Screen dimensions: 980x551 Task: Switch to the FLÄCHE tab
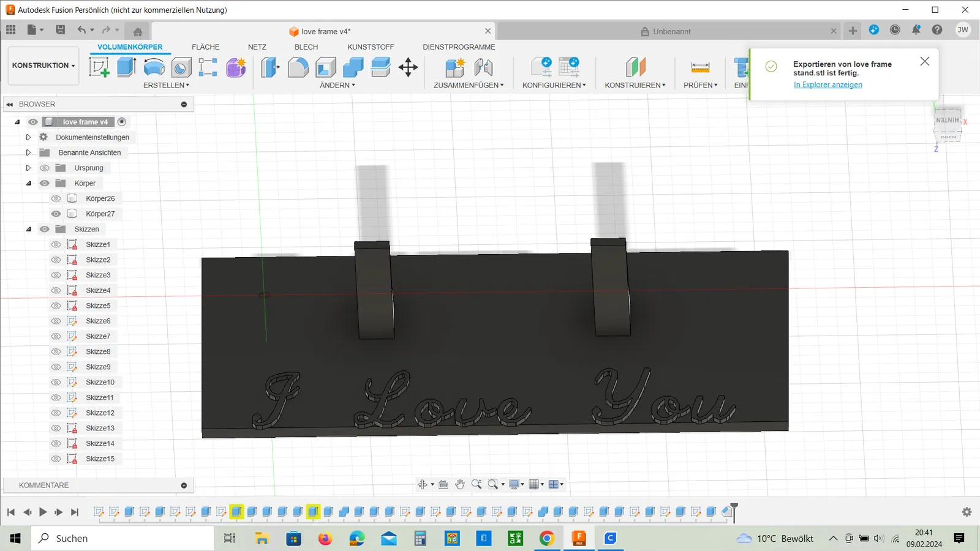[x=205, y=47]
